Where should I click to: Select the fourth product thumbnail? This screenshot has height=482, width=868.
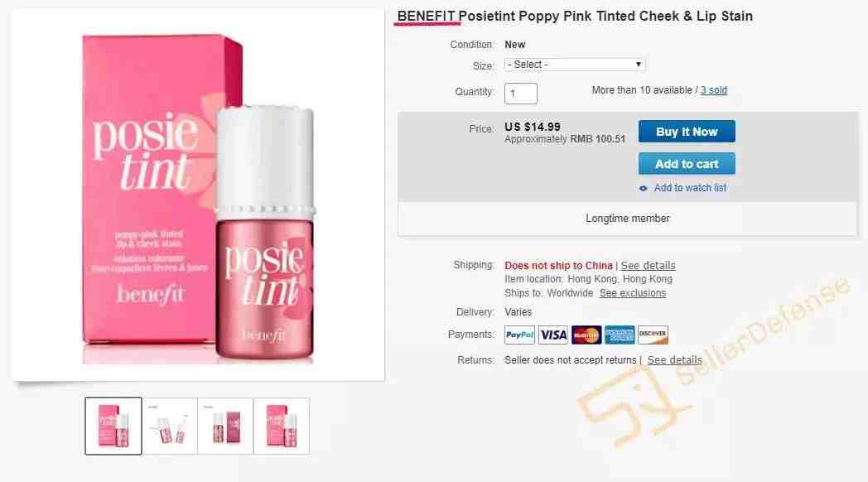(282, 427)
